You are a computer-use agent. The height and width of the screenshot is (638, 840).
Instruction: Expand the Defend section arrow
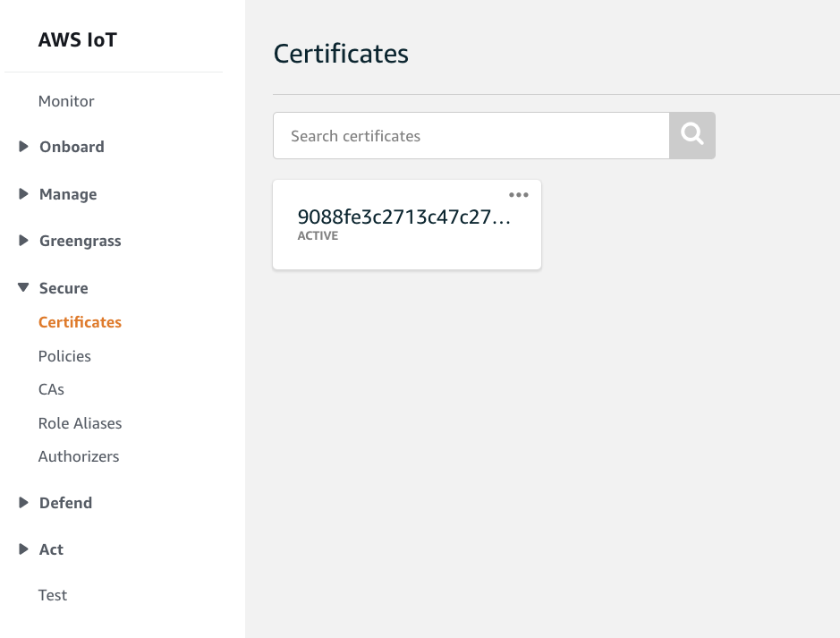point(23,503)
